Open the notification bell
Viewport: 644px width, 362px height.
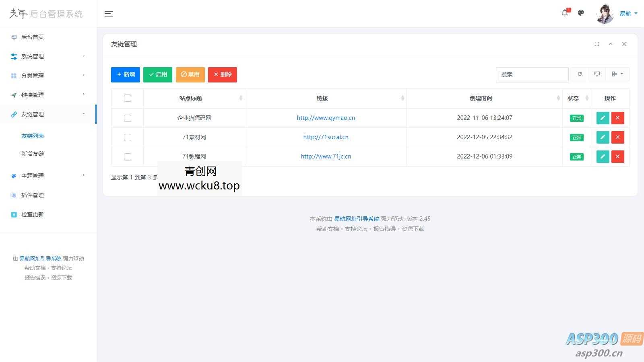[565, 13]
